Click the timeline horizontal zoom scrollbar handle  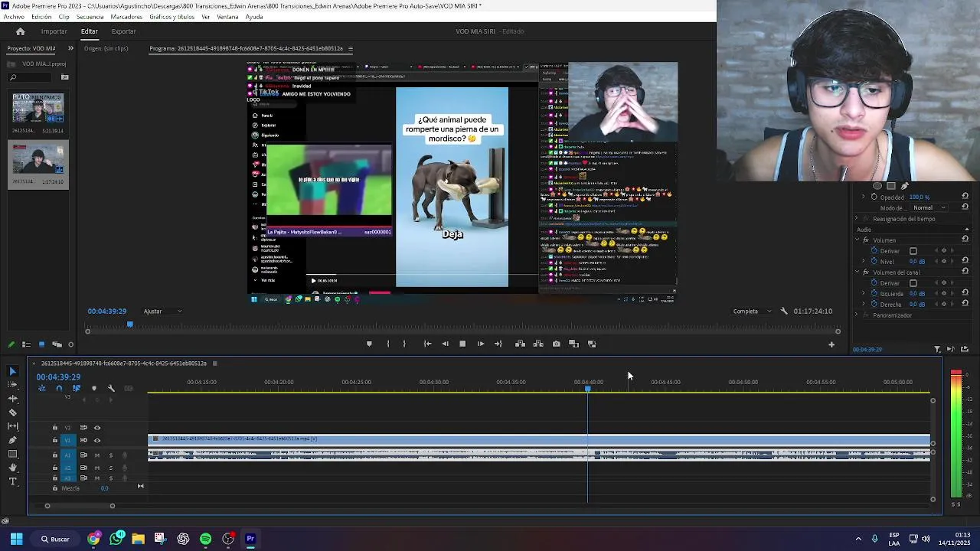(x=112, y=506)
